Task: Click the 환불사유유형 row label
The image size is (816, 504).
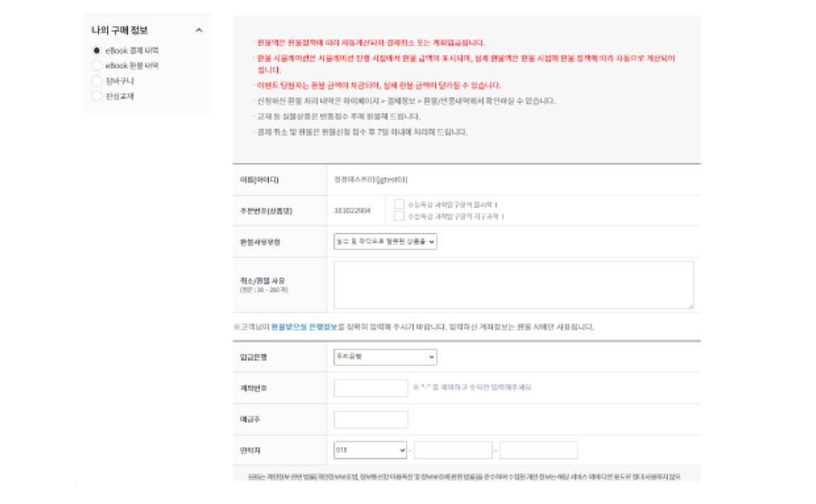Action: (260, 242)
